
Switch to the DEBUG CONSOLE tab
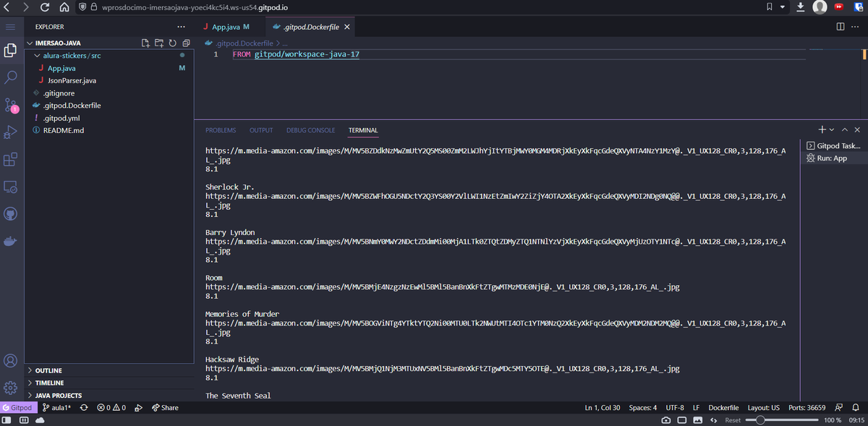tap(311, 130)
